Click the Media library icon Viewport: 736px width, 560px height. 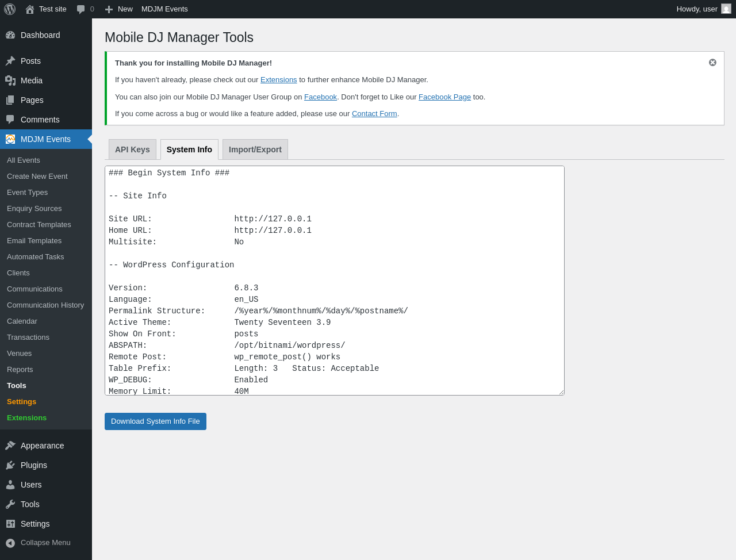(10, 80)
